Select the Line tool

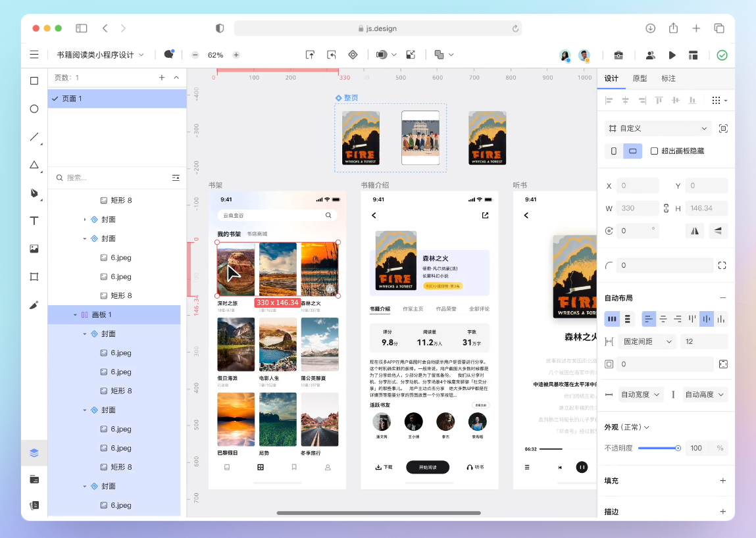(x=34, y=137)
